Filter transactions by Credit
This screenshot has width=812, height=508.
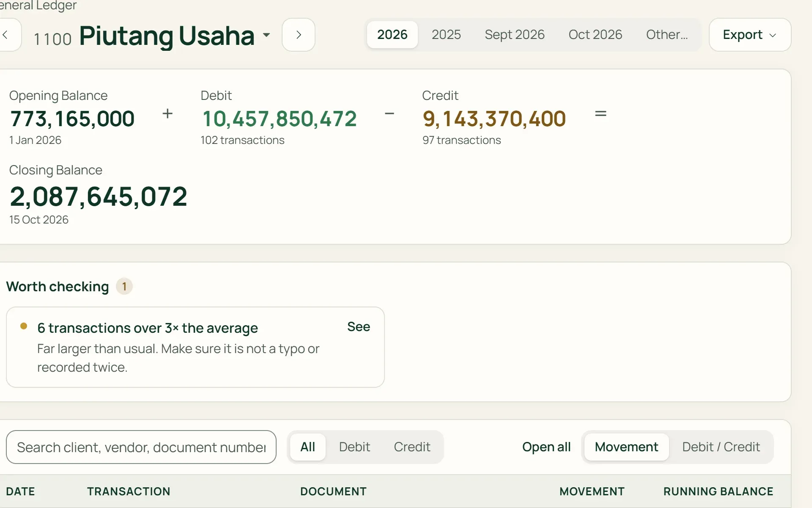tap(412, 447)
